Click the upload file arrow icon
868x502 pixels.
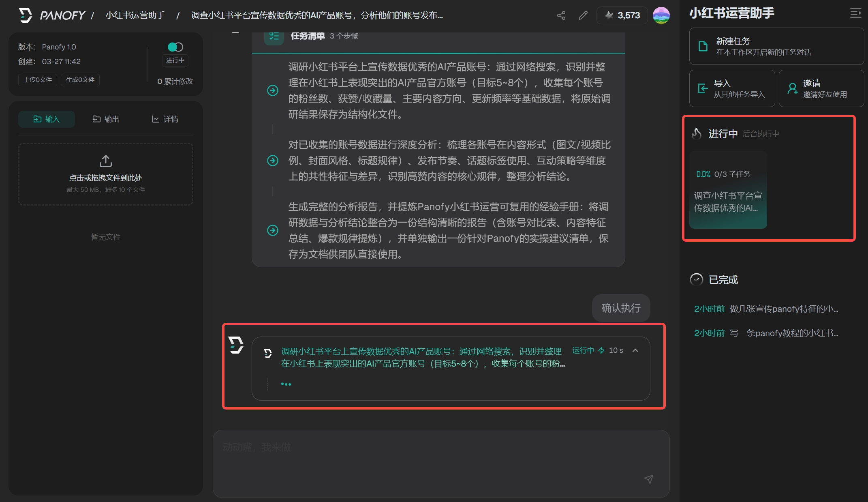click(x=106, y=161)
